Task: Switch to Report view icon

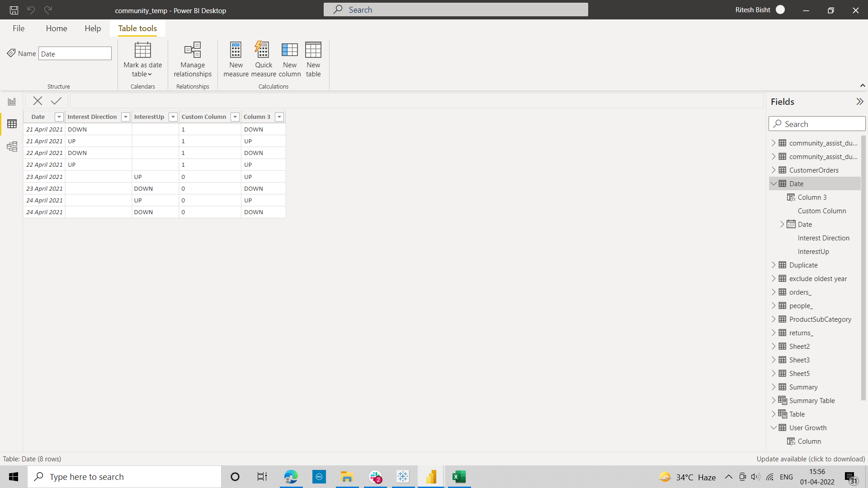Action: (x=12, y=102)
